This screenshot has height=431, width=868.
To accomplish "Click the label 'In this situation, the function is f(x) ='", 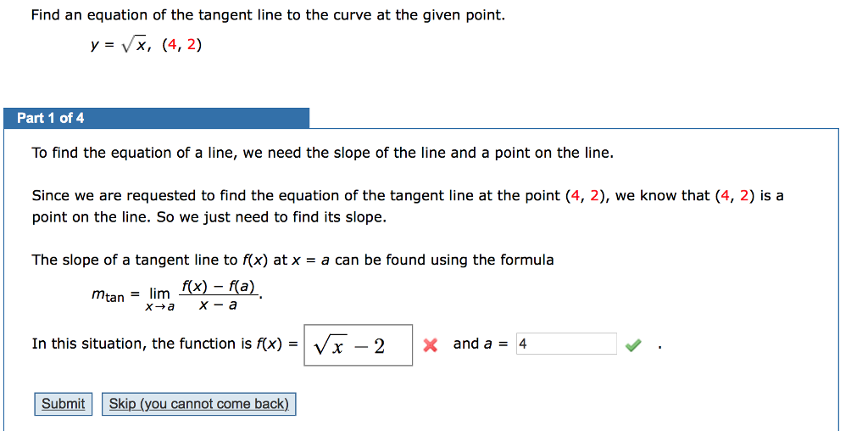I will [x=165, y=344].
